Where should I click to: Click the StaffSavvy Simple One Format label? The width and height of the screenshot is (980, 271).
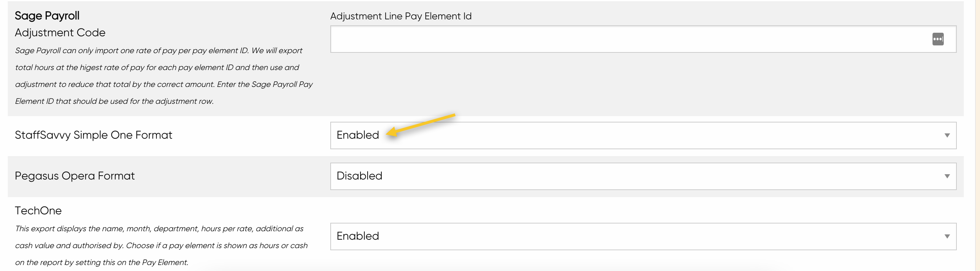(x=94, y=135)
